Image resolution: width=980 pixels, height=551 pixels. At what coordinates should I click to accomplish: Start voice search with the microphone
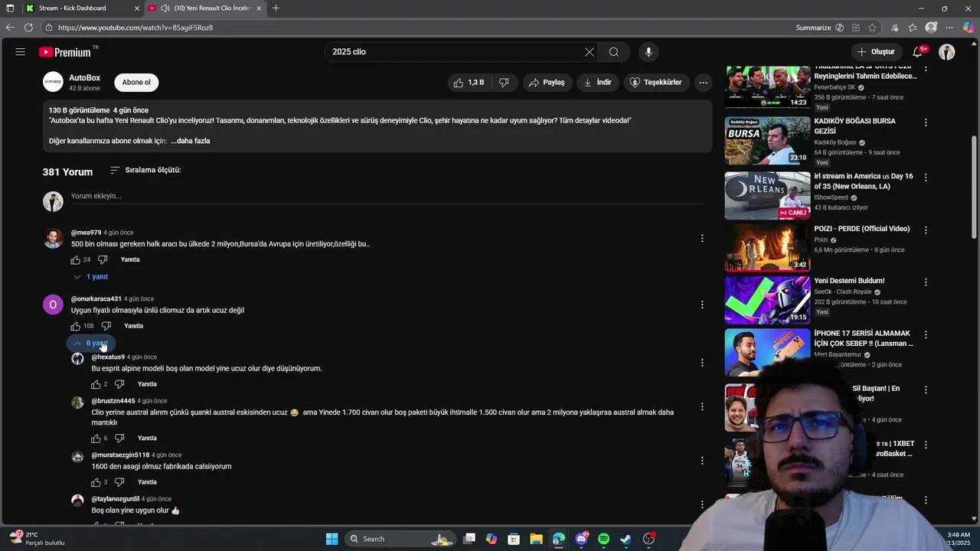coord(648,52)
